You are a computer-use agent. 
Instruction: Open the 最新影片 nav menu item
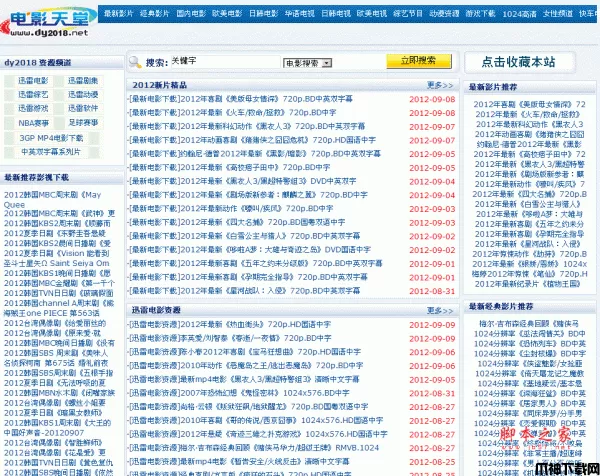pos(118,13)
